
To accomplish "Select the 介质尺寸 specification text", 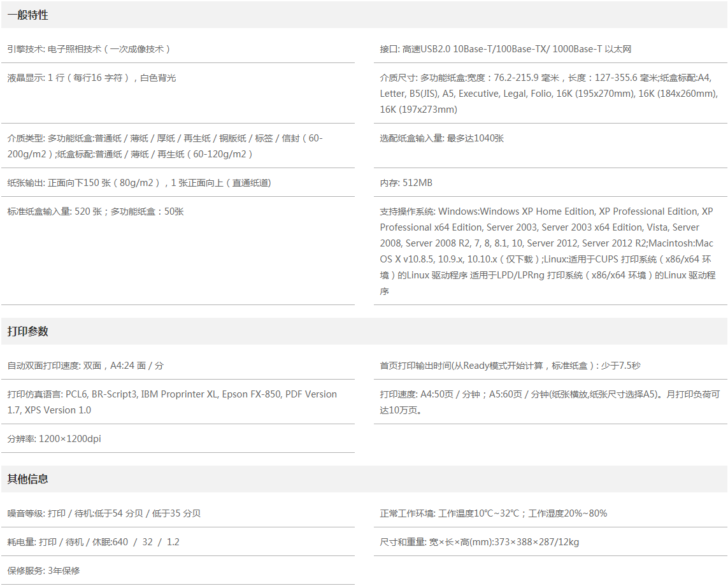I will pyautogui.click(x=549, y=94).
